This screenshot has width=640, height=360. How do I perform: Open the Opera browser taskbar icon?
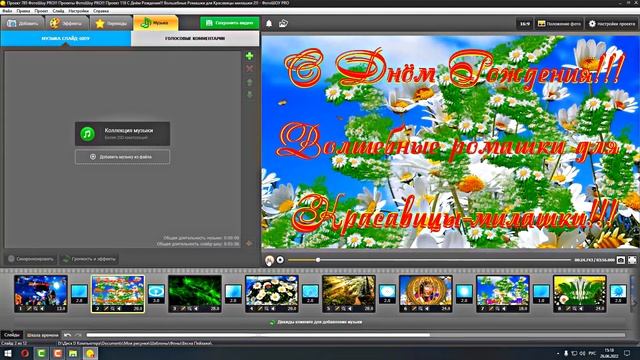tap(24, 353)
